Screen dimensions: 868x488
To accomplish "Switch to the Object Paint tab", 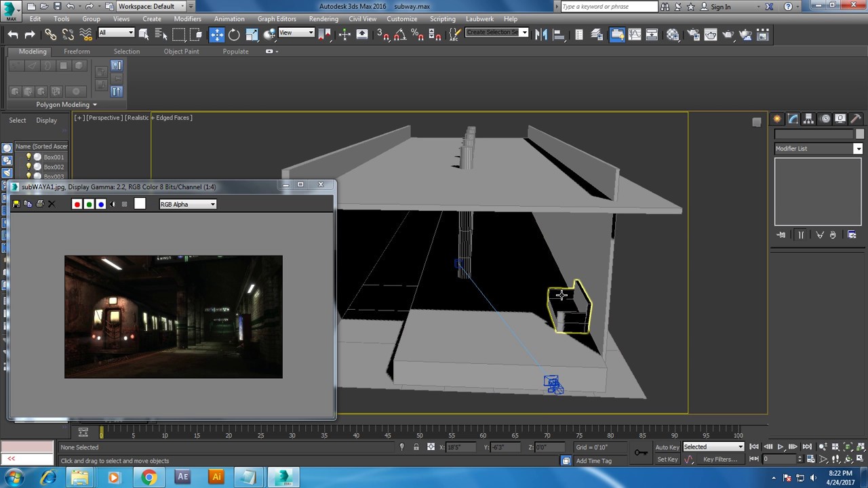I will pyautogui.click(x=181, y=52).
